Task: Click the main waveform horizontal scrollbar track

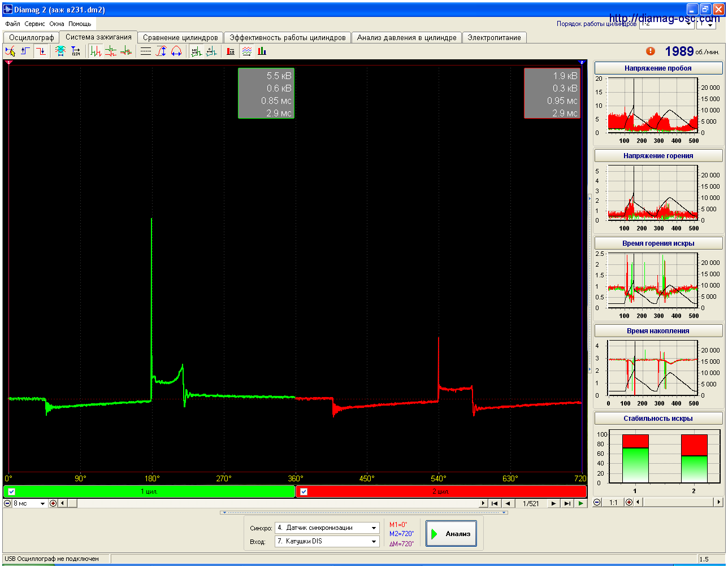Action: click(x=277, y=503)
